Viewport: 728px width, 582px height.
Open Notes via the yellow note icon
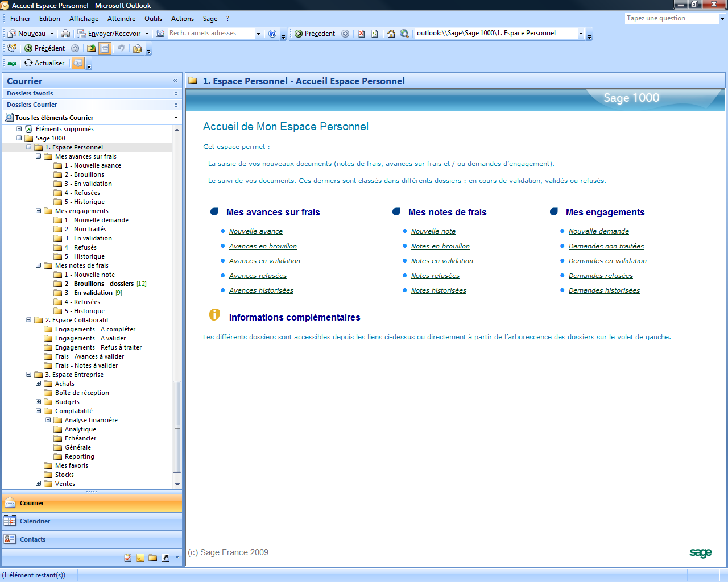pyautogui.click(x=140, y=558)
